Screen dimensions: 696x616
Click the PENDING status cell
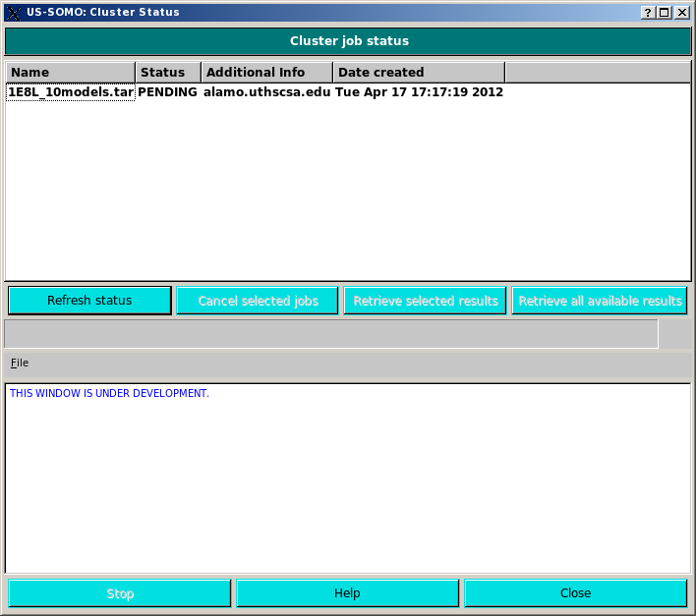(x=168, y=91)
